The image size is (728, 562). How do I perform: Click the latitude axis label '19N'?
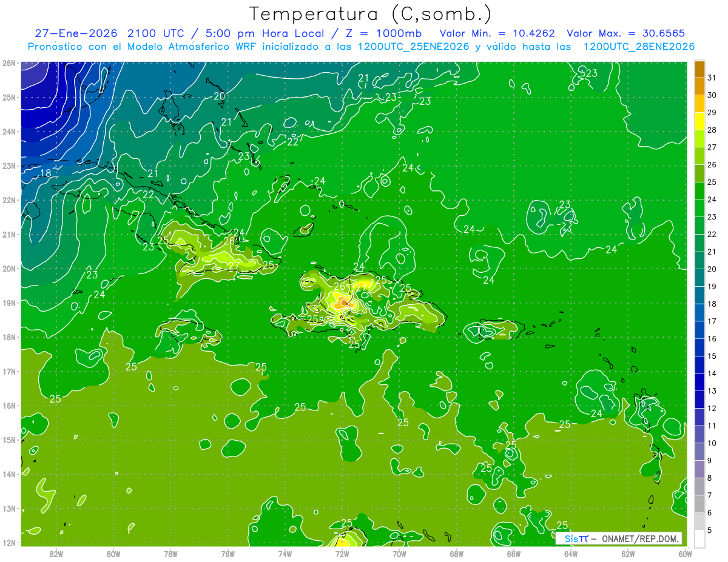pos(8,303)
